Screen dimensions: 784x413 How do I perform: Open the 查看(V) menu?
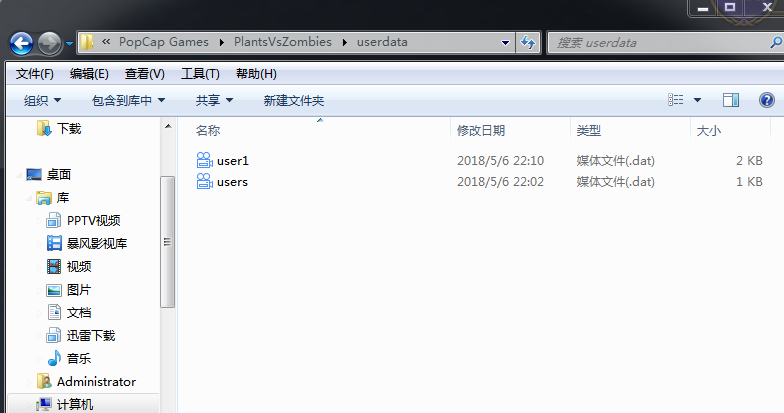(144, 74)
